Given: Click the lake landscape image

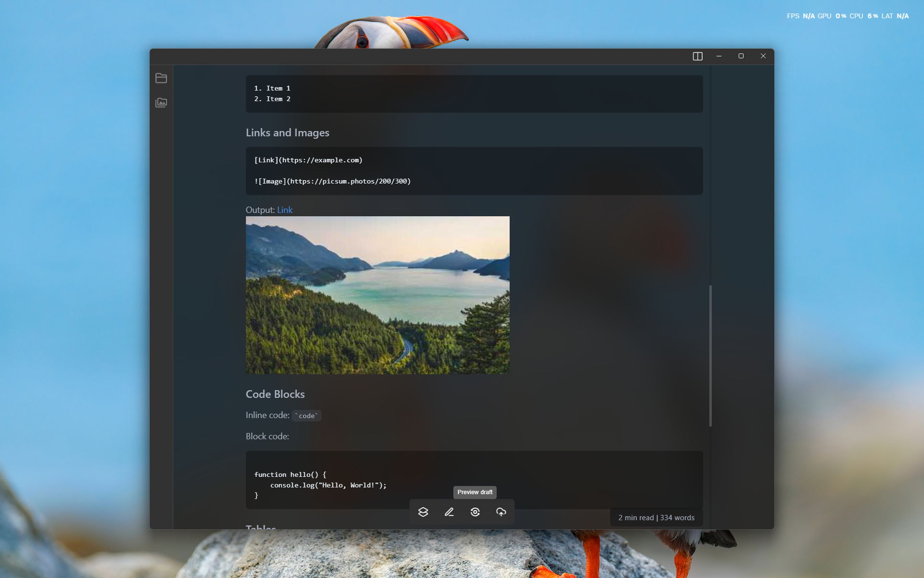Looking at the screenshot, I should 377,295.
